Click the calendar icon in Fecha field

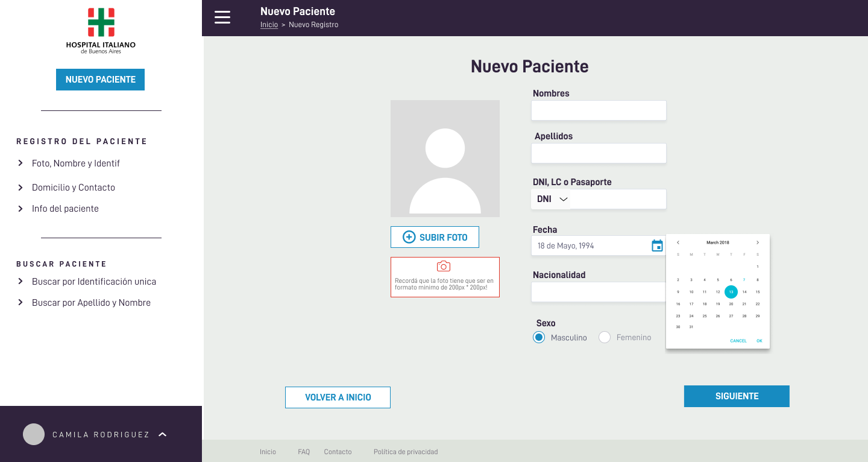pyautogui.click(x=657, y=245)
